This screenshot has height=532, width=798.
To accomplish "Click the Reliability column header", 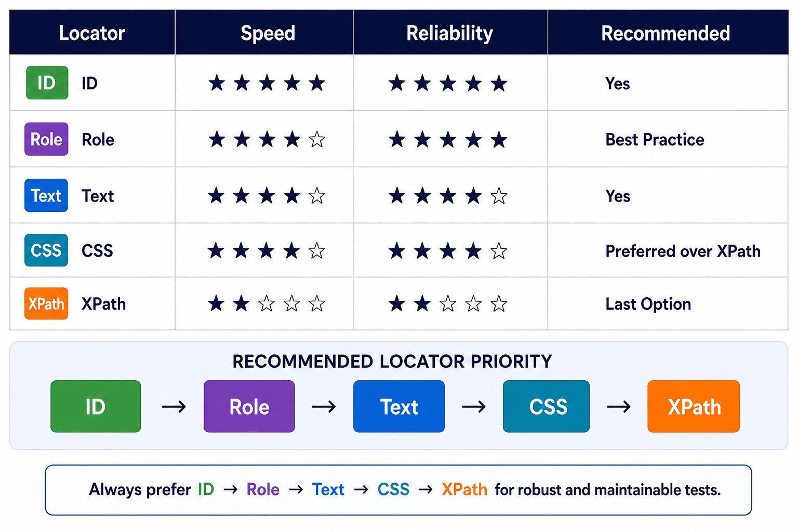I will 450,33.
